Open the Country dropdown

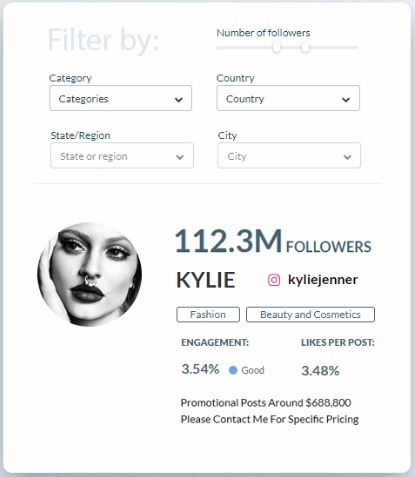[288, 98]
